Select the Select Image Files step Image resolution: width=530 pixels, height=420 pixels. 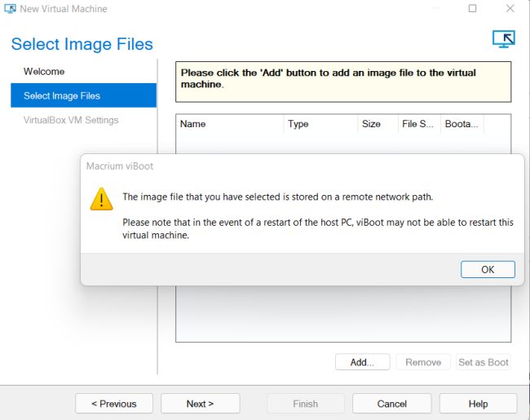(x=62, y=96)
